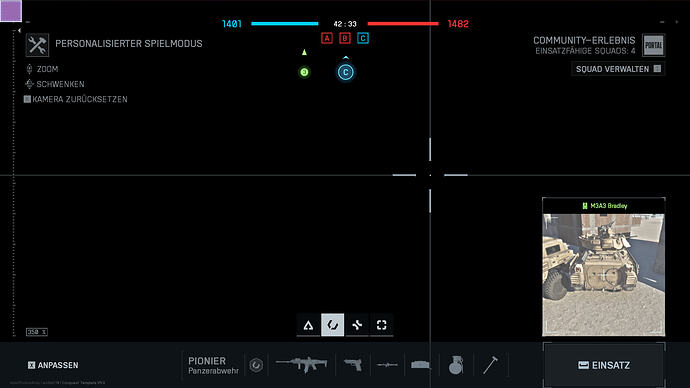
Task: Click the M3A3 Bradley vehicle label
Action: [605, 206]
